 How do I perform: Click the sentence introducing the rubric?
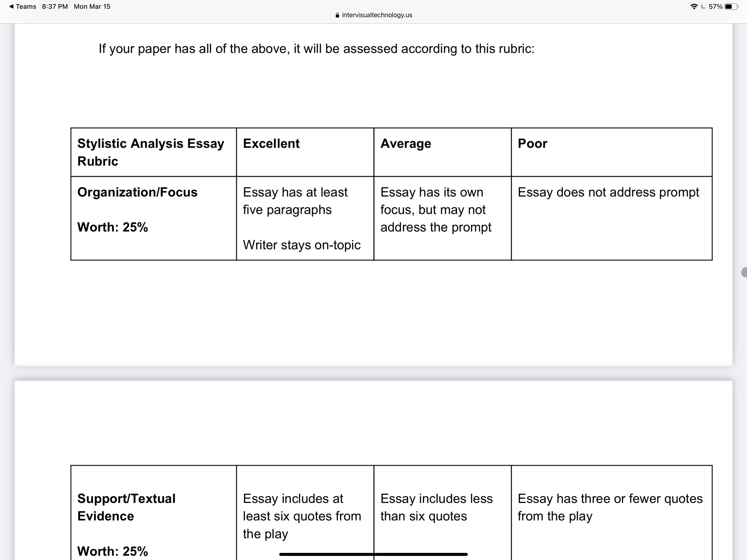[316, 49]
